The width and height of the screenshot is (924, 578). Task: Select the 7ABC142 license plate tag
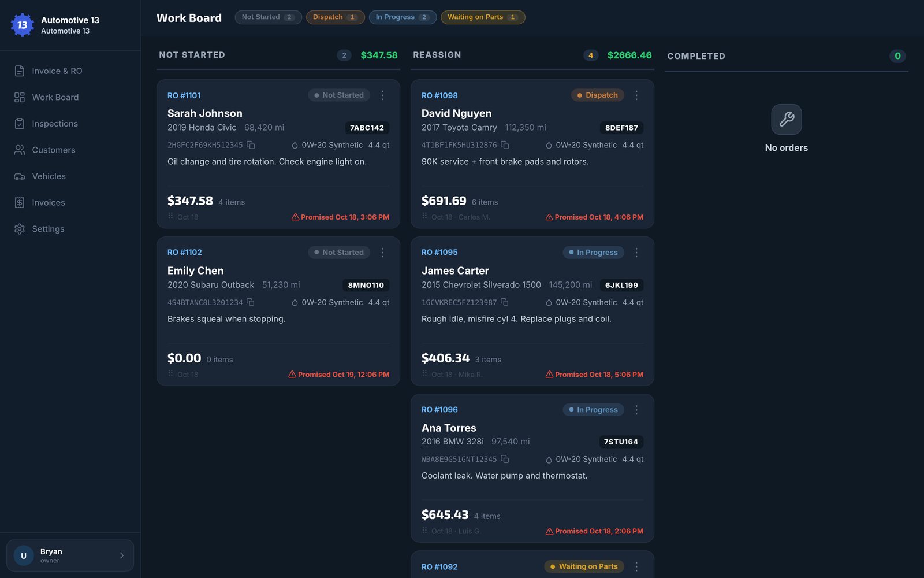[x=367, y=128]
